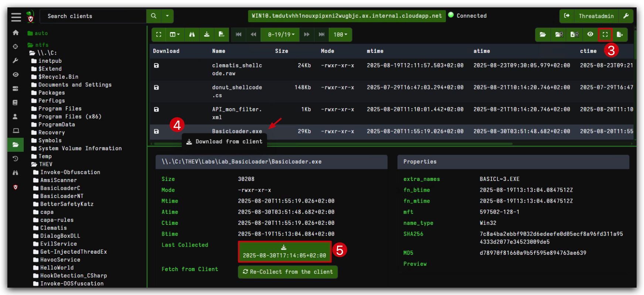Click save icon for BasicLoader.exe row
644x295 pixels.
156,131
